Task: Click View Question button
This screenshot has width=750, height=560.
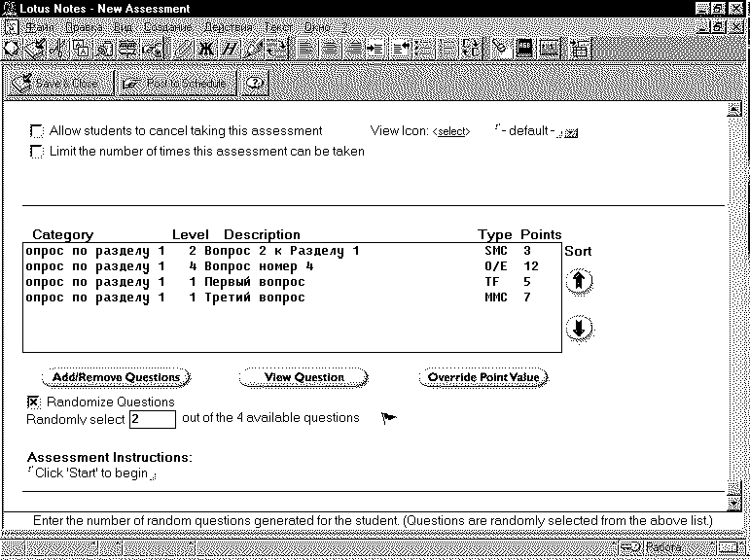Action: point(304,377)
